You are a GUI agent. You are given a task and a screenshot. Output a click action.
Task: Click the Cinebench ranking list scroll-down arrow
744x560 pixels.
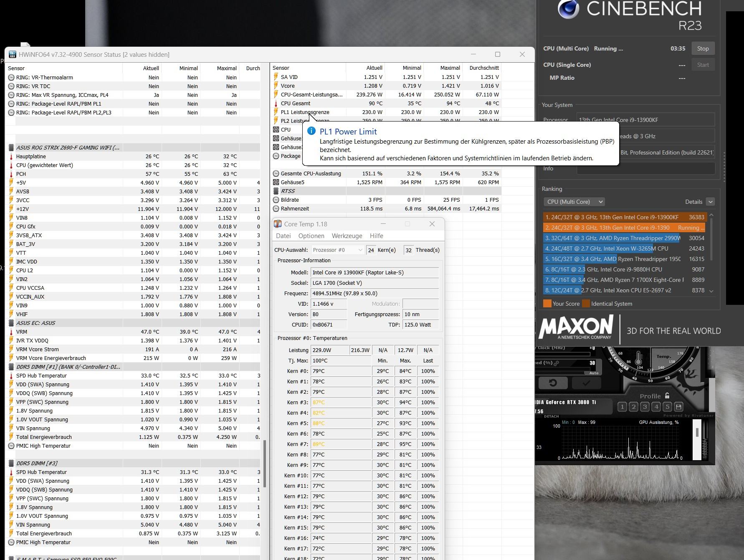point(711,291)
